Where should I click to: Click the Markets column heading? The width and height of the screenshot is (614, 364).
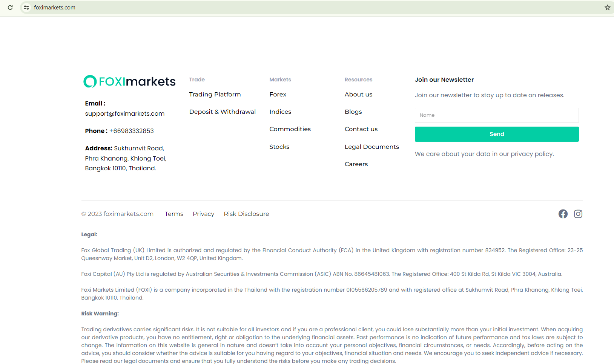[x=280, y=80]
